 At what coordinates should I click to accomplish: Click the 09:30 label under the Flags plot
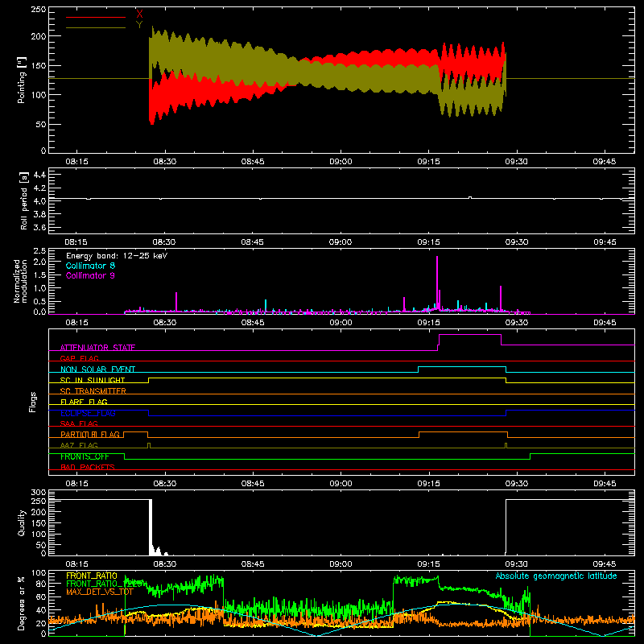[x=516, y=484]
